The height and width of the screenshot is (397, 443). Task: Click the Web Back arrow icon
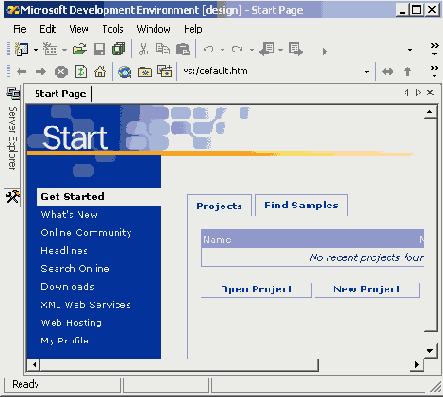[22, 71]
